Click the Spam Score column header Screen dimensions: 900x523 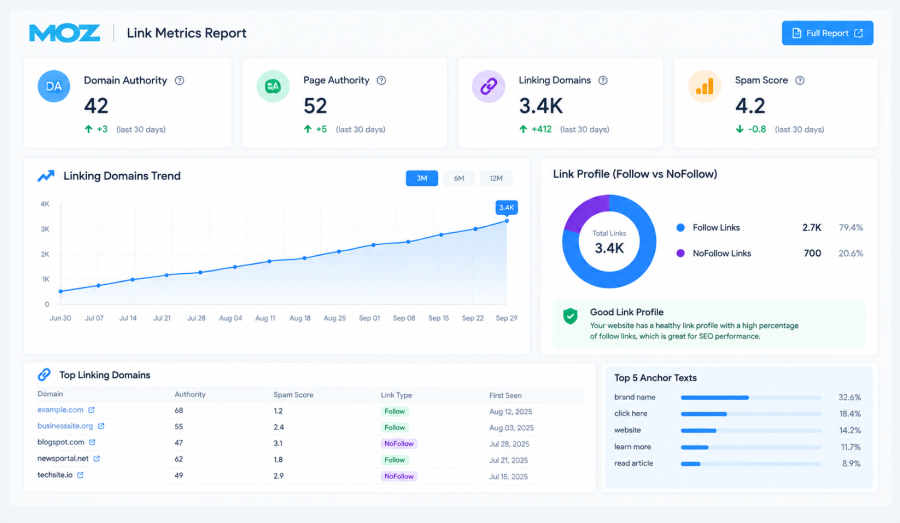293,395
